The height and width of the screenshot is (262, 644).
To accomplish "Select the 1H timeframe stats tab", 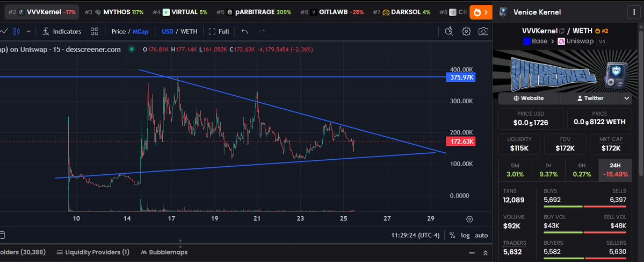I will tap(548, 171).
